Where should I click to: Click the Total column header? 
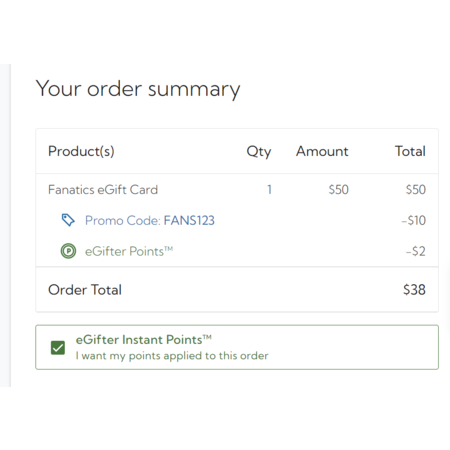(x=410, y=151)
